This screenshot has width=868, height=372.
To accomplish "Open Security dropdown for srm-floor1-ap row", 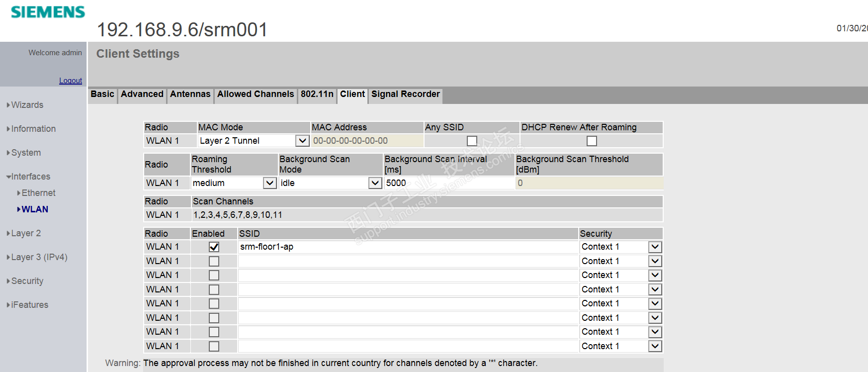I will [x=655, y=247].
